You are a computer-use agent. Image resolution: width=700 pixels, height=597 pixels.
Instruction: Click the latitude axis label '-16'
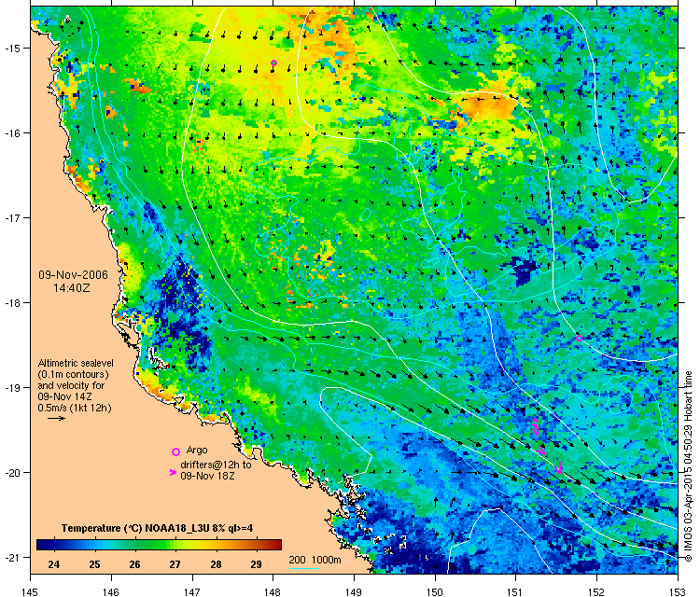coord(11,133)
